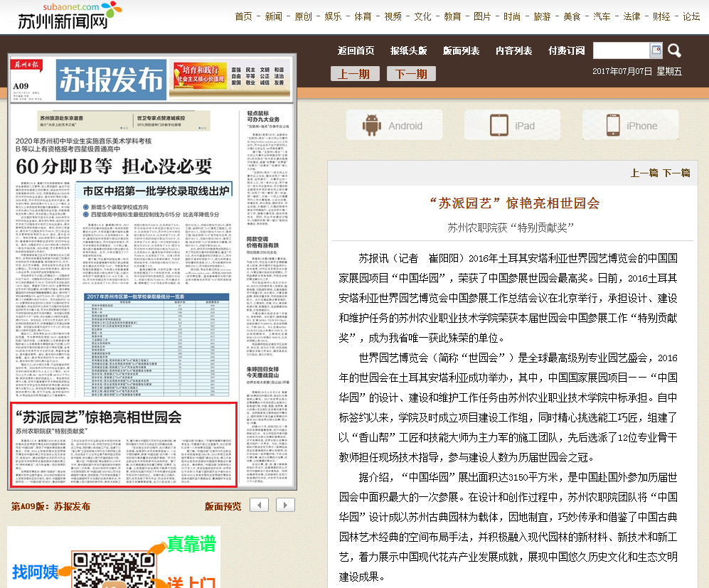Click the 找阿姨 QR code advertisement
This screenshot has height=588, width=709.
(x=114, y=557)
